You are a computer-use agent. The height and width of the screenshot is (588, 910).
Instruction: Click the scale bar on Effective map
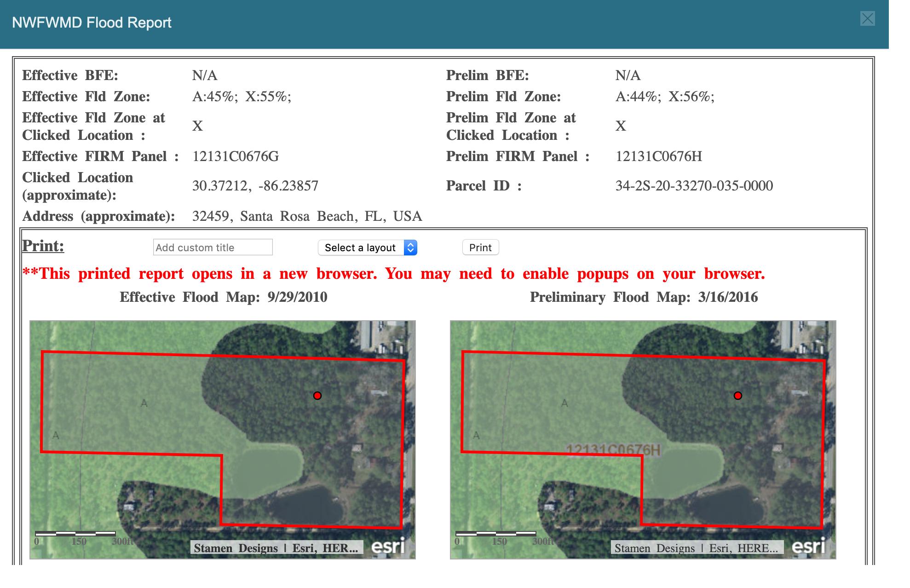[x=75, y=534]
